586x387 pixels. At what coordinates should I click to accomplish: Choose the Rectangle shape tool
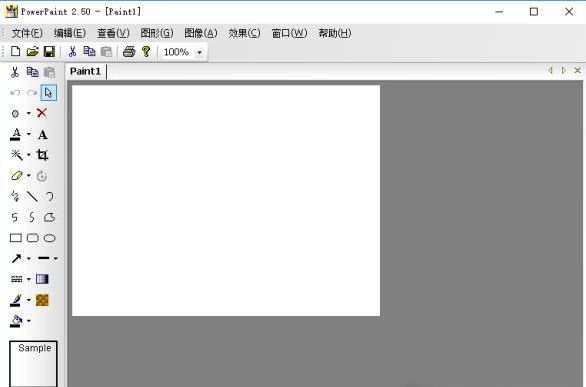click(16, 238)
